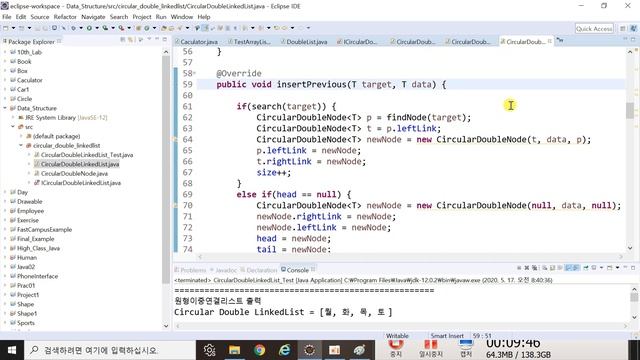Close the active CircularDoub... editor tab
640x360 pixels.
coord(550,41)
